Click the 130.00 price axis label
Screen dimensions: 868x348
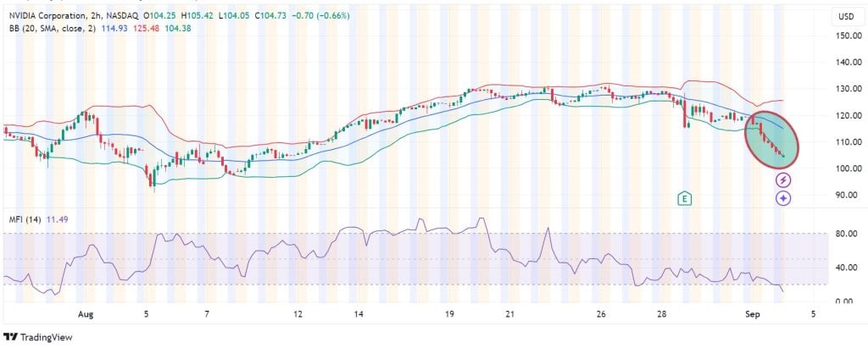click(847, 89)
